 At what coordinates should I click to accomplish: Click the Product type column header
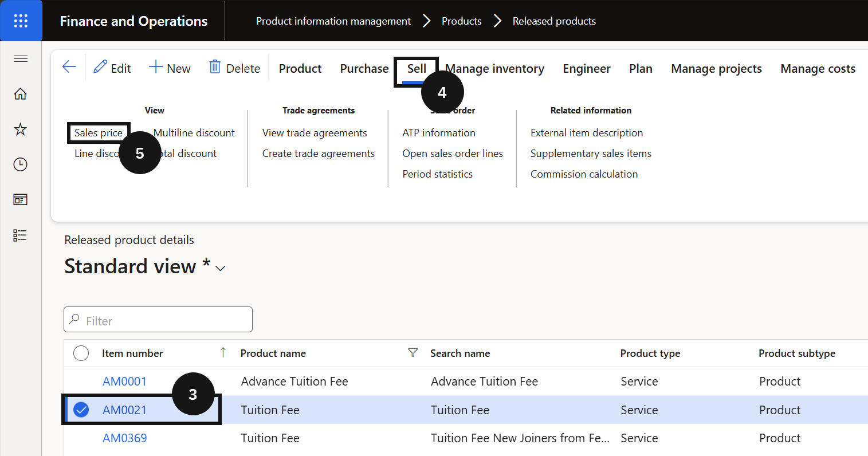(x=650, y=353)
